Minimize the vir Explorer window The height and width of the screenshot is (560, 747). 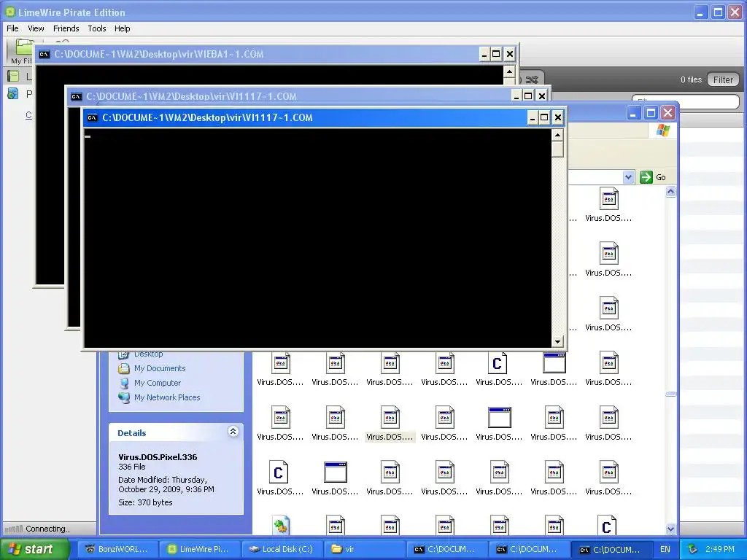[633, 113]
